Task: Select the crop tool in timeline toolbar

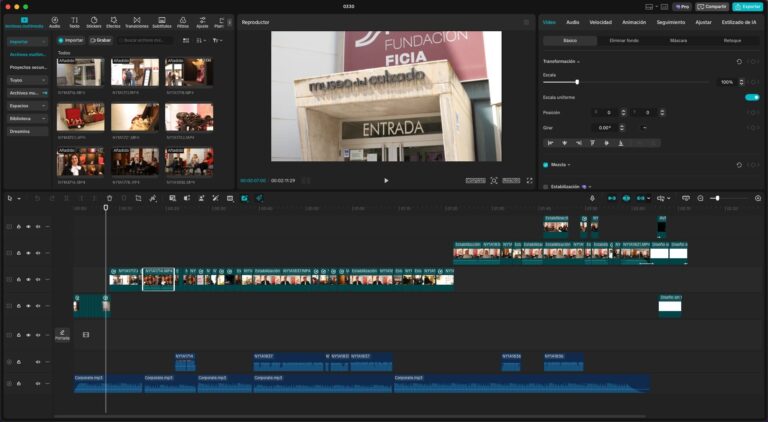Action: click(138, 198)
